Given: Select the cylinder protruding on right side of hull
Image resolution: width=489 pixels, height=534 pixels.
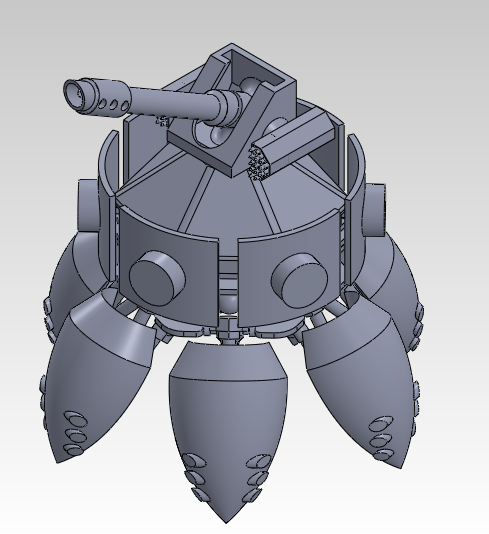Looking at the screenshot, I should tap(375, 209).
